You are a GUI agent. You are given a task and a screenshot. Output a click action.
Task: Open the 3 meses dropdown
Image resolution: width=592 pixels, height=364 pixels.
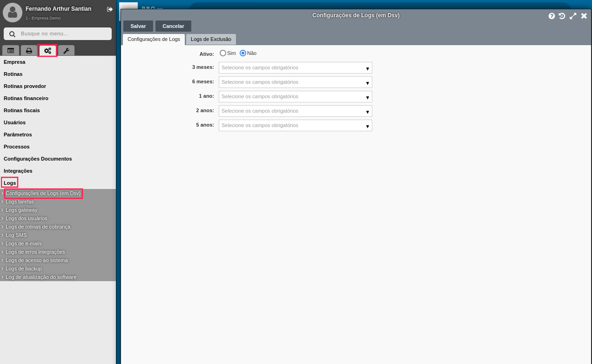pyautogui.click(x=296, y=68)
